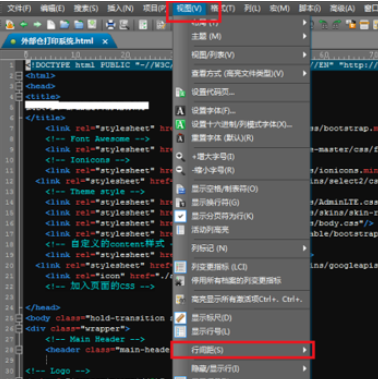378x379 pixels.
Task: Click the green forward arrow toolbar icon
Action: (37, 24)
